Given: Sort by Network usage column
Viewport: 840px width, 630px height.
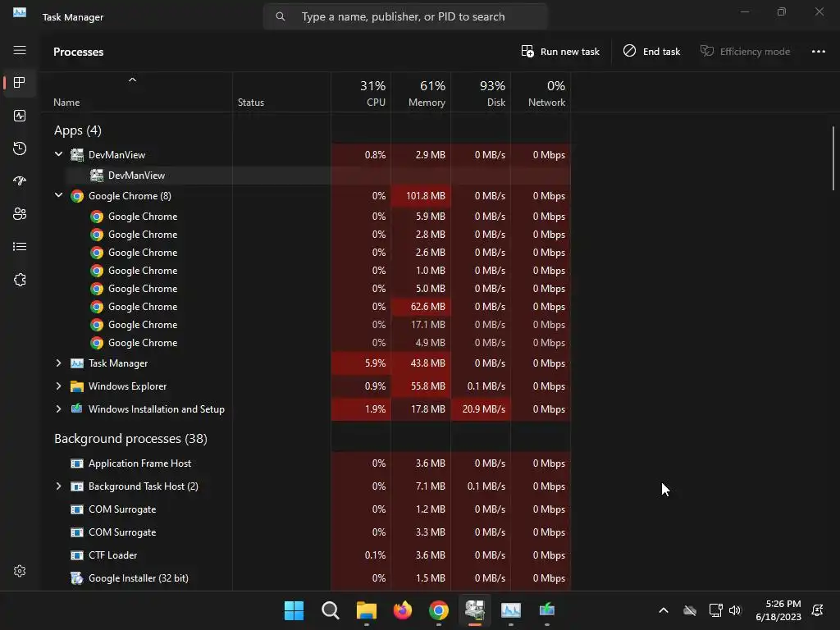Looking at the screenshot, I should pyautogui.click(x=541, y=93).
